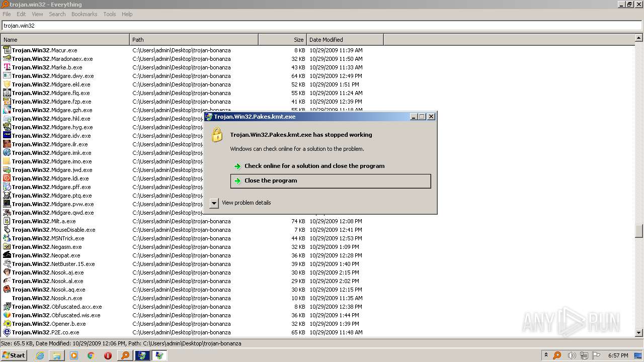This screenshot has width=644, height=362.
Task: Select file name Trojan.Win32.Obfuscated.wis.exe
Action: tap(56, 315)
